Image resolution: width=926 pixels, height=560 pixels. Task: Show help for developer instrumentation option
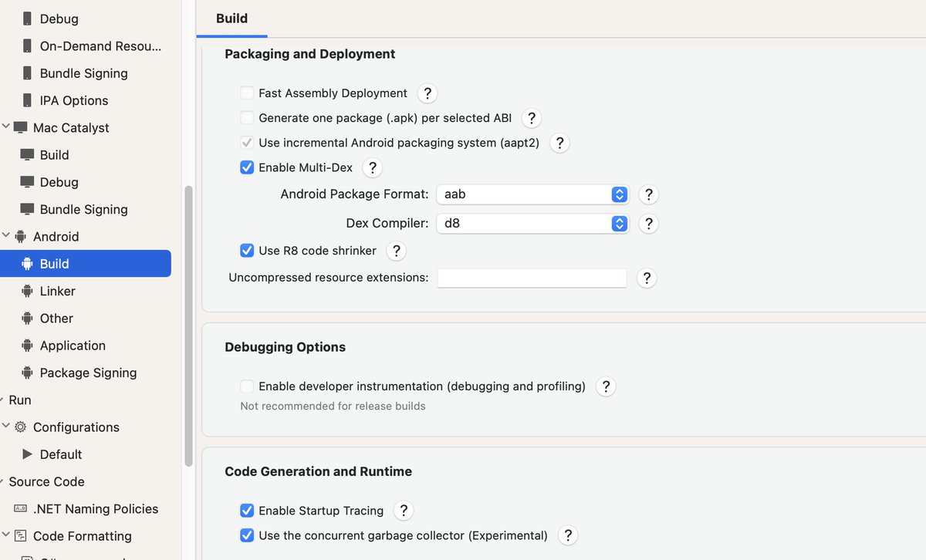tap(606, 386)
